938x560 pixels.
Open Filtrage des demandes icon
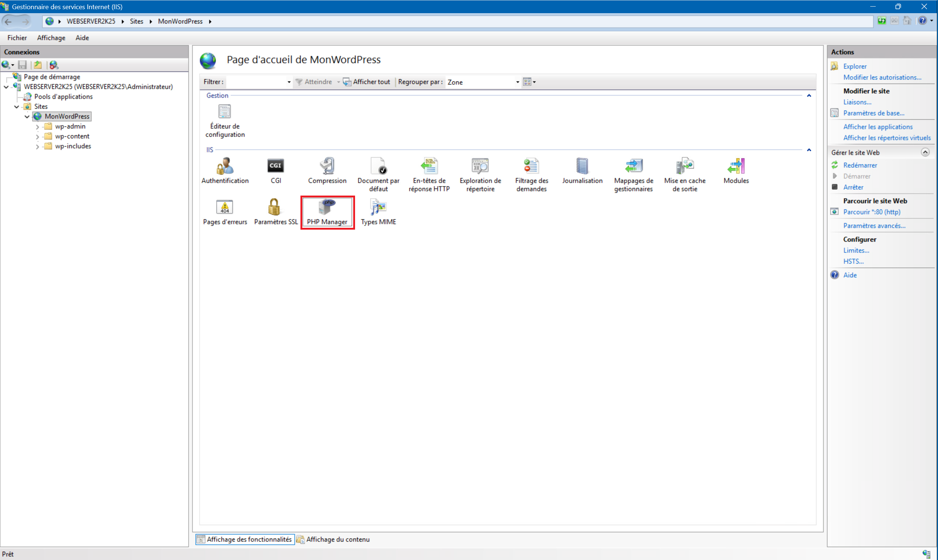click(531, 166)
